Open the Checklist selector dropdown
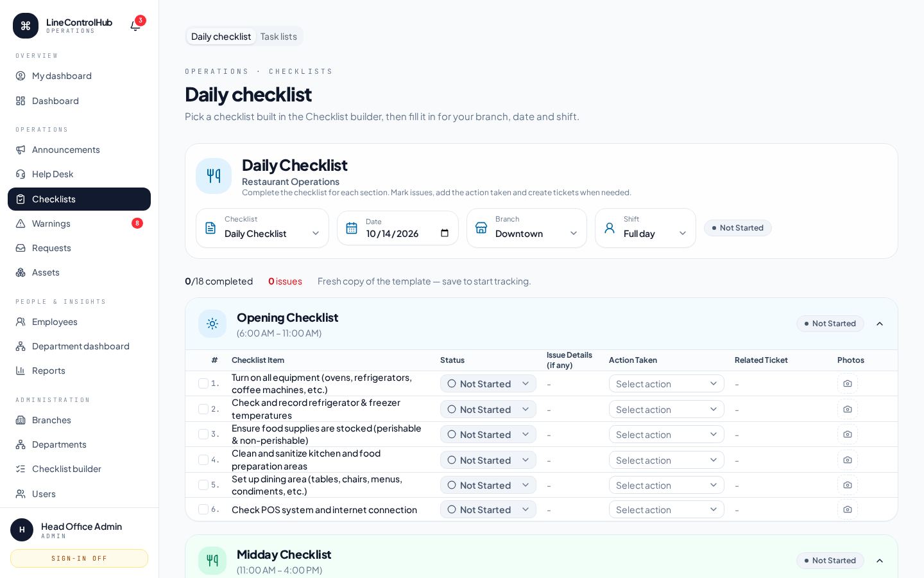924x578 pixels. click(x=262, y=228)
